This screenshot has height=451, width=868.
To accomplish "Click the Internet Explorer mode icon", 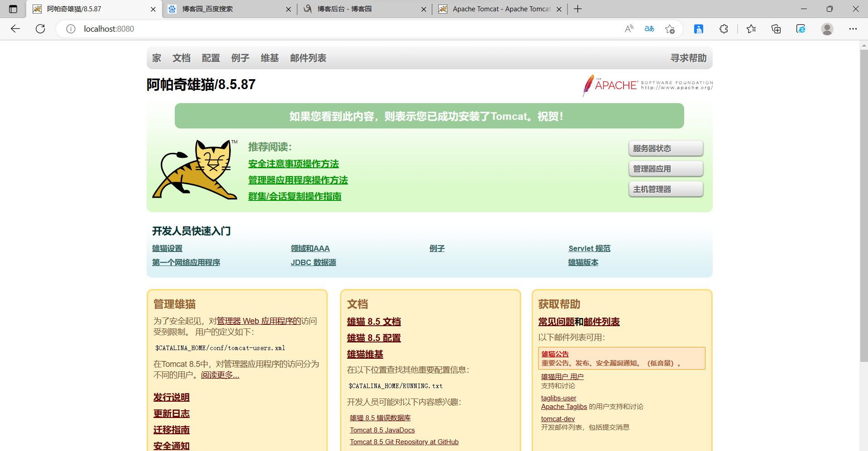I will coord(801,29).
